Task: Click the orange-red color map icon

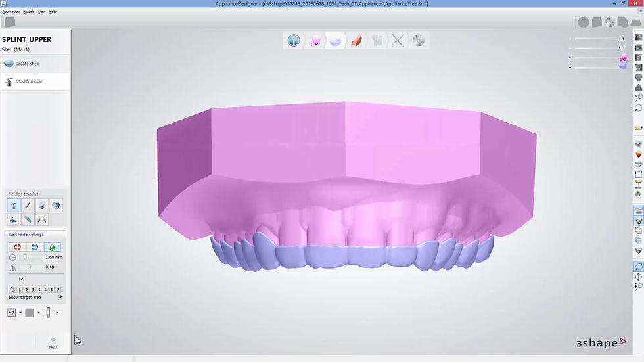Action: [x=638, y=154]
